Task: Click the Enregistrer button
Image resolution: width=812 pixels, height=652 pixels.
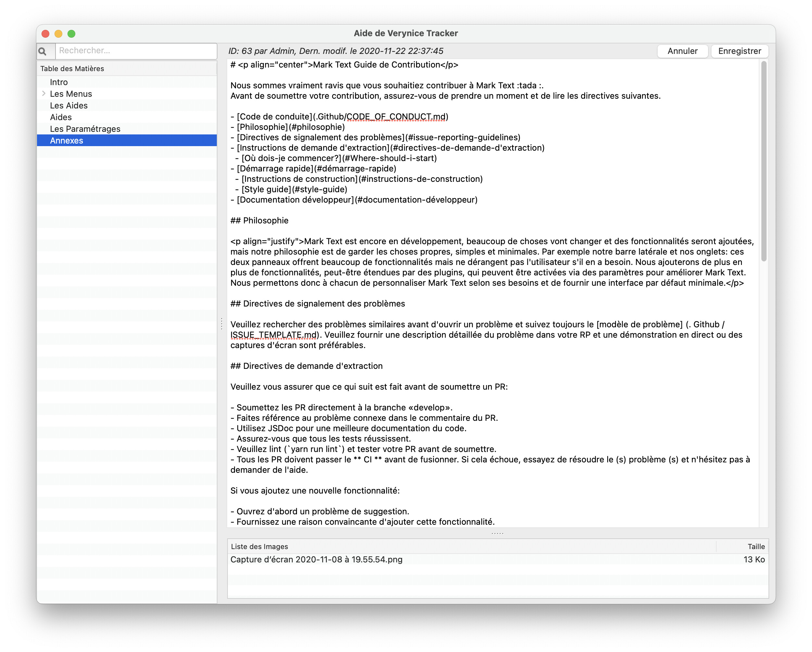Action: 739,51
